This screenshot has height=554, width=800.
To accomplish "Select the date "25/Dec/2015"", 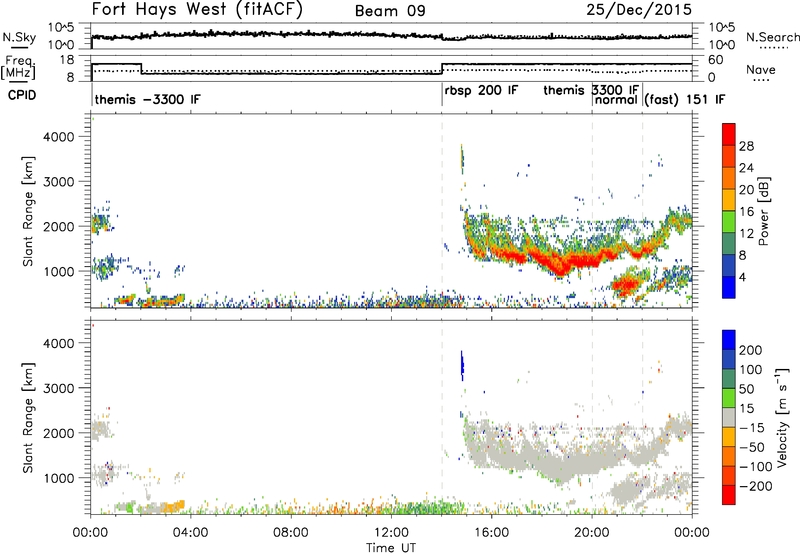I will point(639,9).
